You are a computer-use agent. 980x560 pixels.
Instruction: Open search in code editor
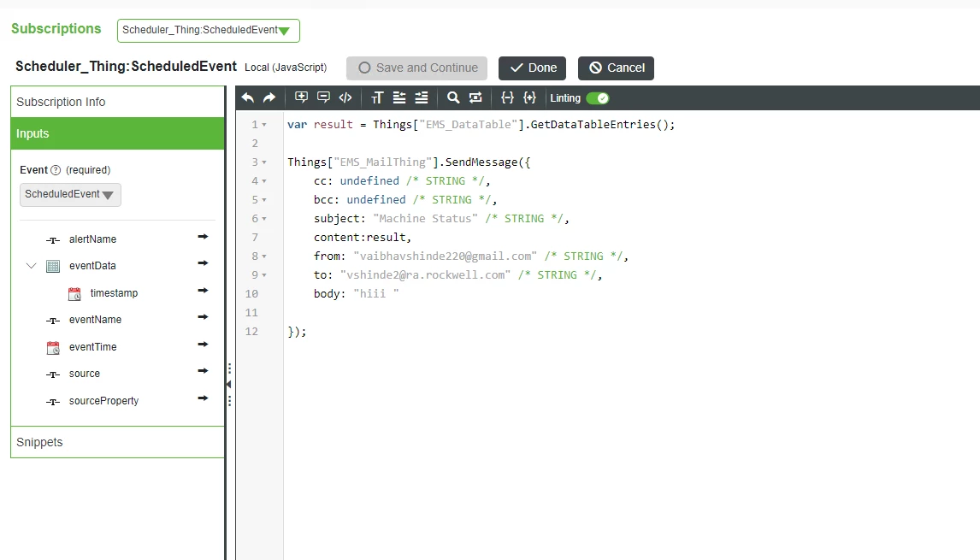453,97
